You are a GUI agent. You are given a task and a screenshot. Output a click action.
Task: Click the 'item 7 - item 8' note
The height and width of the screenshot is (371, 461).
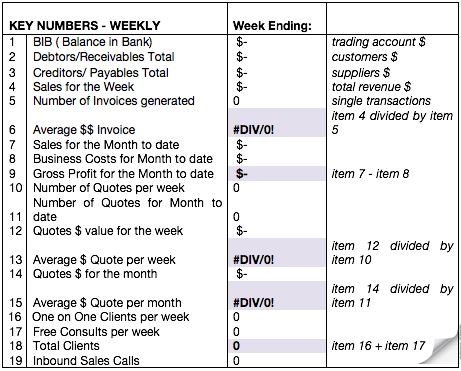click(370, 174)
